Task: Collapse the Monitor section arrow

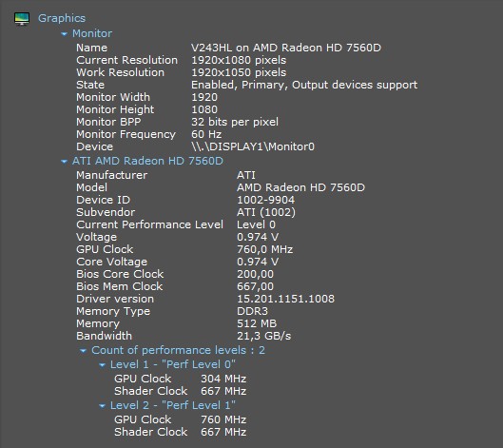Action: tap(64, 33)
